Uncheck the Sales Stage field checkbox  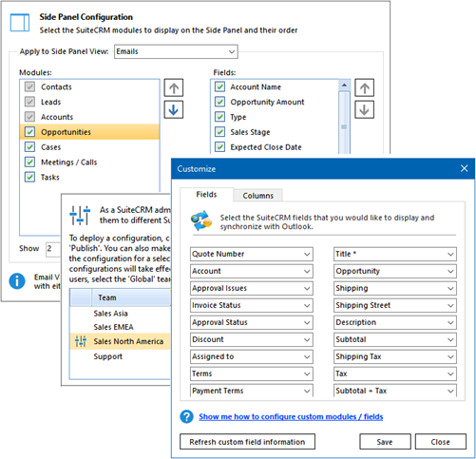point(219,132)
